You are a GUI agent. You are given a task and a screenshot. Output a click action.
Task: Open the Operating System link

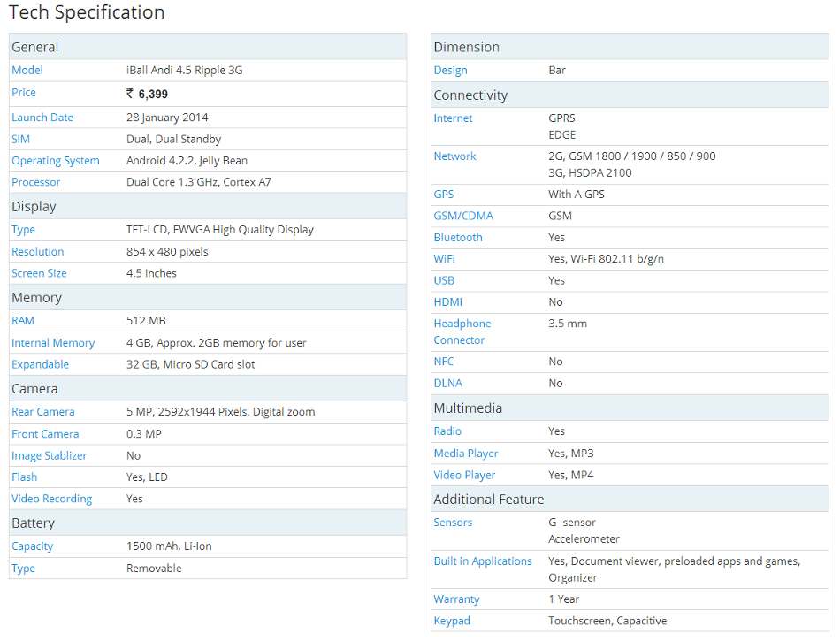point(56,161)
